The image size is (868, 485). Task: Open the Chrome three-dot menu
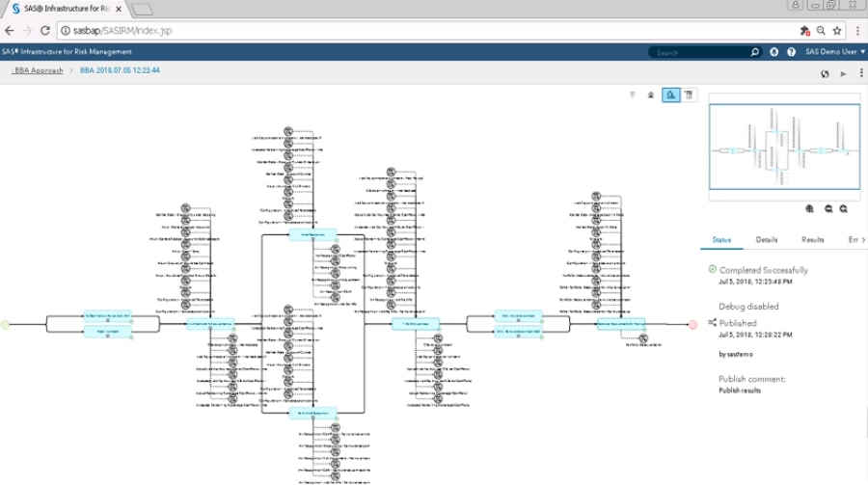coord(857,31)
